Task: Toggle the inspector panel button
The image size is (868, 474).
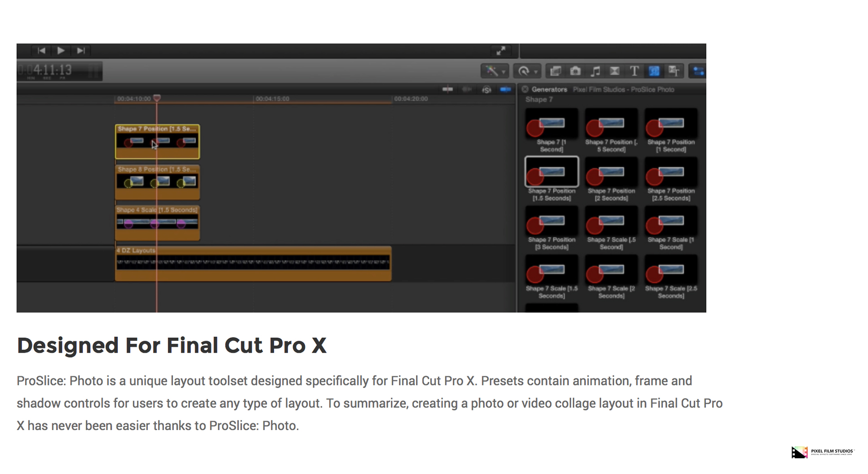Action: point(698,71)
